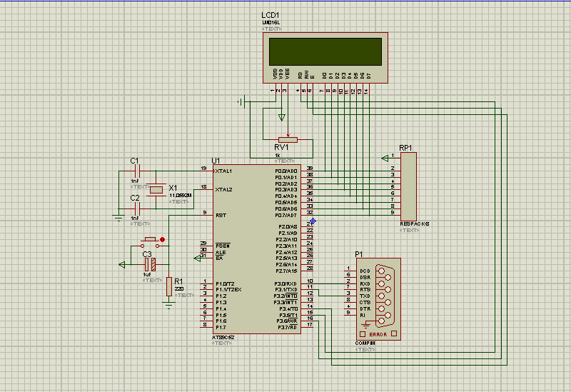
Task: Click the ALE pin label on U1
Action: pyautogui.click(x=221, y=252)
